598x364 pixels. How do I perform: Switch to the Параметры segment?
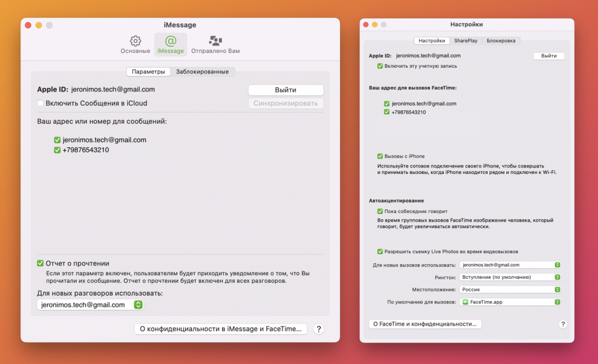[148, 72]
